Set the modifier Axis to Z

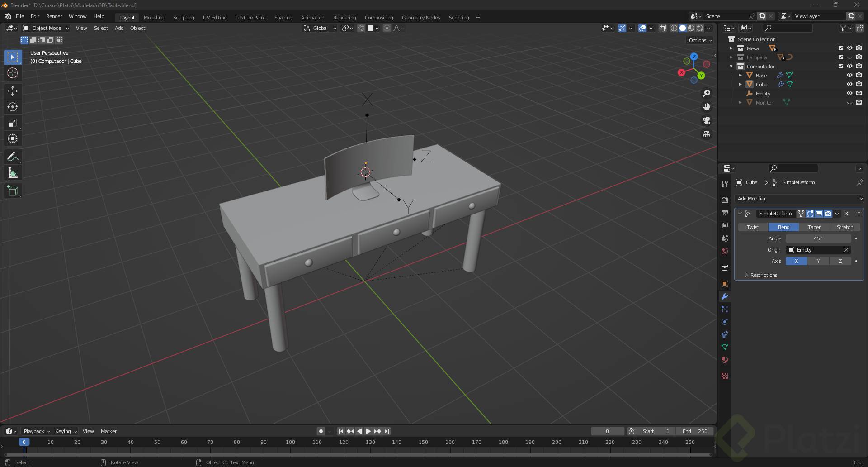pyautogui.click(x=840, y=261)
